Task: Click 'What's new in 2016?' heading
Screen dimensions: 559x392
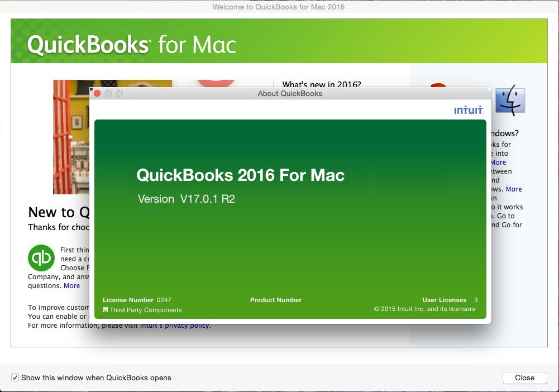Action: point(322,84)
